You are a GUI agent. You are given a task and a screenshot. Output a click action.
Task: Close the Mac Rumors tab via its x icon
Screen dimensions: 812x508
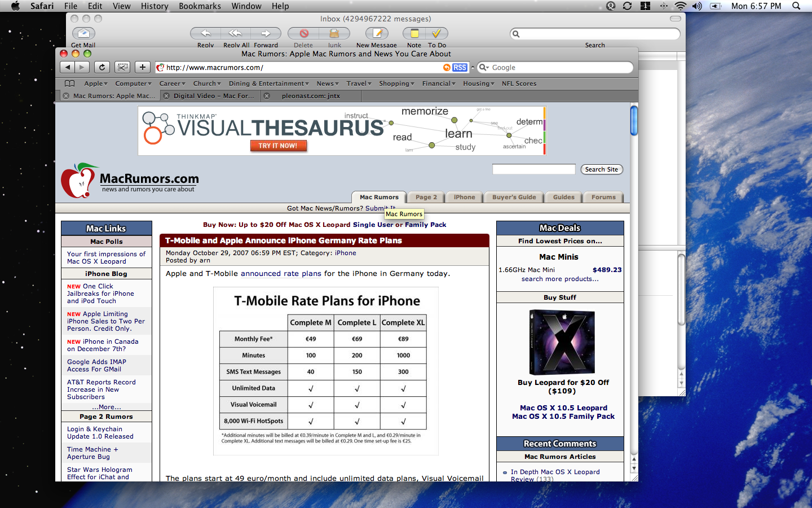[x=66, y=96]
